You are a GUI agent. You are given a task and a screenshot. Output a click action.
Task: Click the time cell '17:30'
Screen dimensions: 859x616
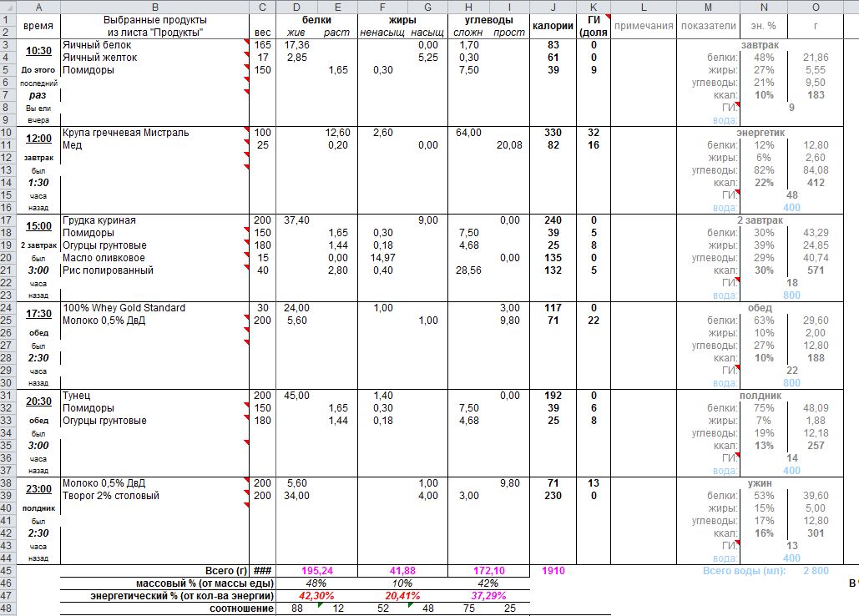(x=38, y=314)
